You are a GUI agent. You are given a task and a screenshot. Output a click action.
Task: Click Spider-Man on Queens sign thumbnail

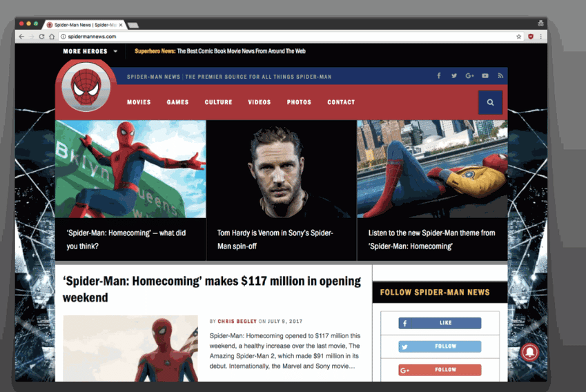click(130, 169)
